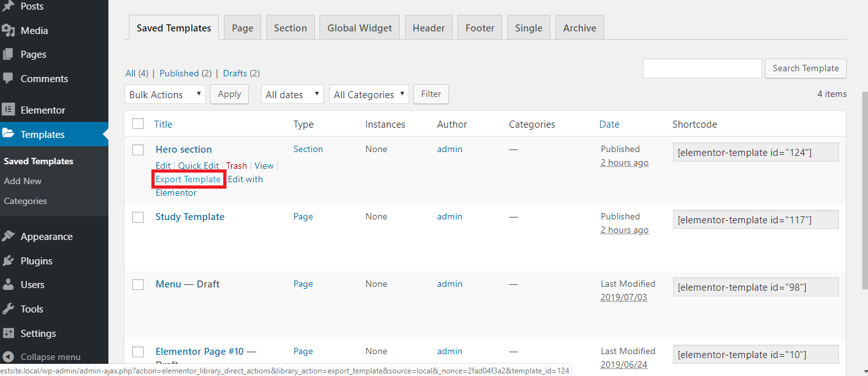Show All (4) templates link

(137, 73)
